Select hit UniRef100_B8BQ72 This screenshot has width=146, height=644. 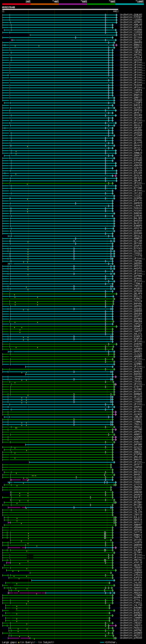pos(131,45)
